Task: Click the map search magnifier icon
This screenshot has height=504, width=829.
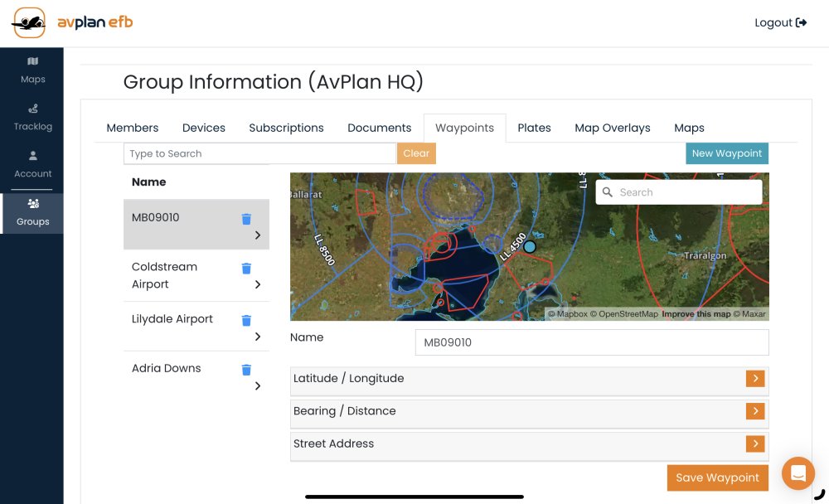Action: coord(608,192)
